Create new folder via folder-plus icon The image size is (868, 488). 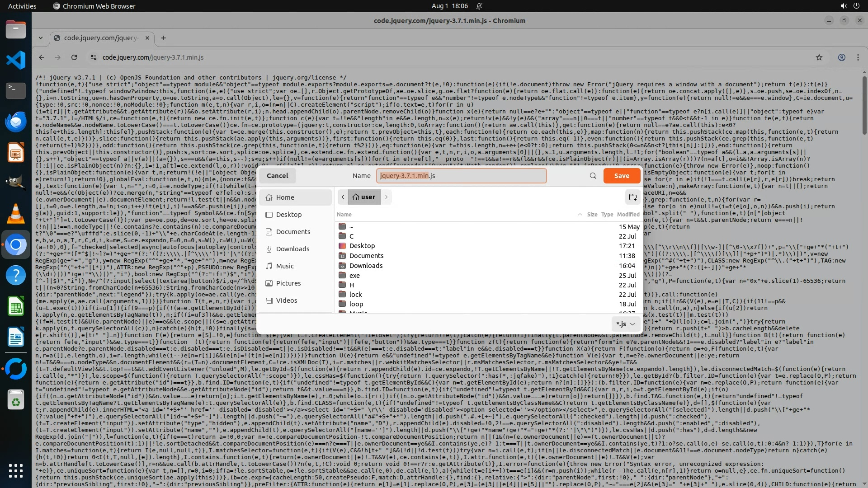pyautogui.click(x=632, y=197)
